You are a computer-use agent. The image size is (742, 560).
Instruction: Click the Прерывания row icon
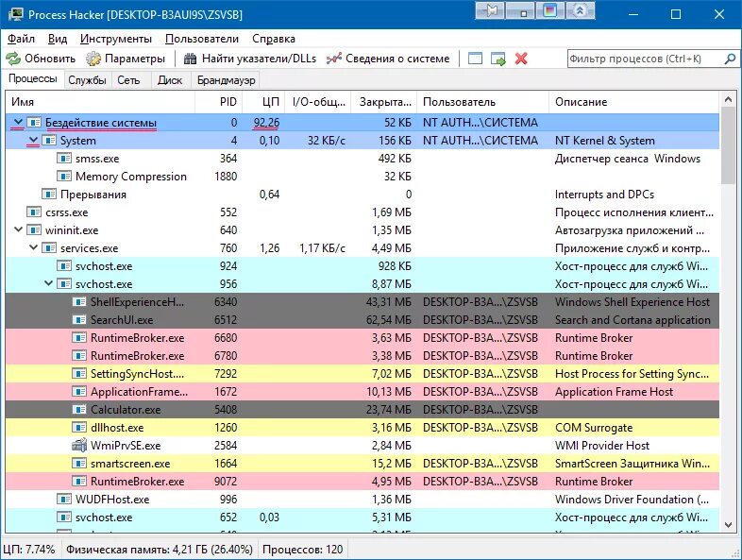[49, 195]
